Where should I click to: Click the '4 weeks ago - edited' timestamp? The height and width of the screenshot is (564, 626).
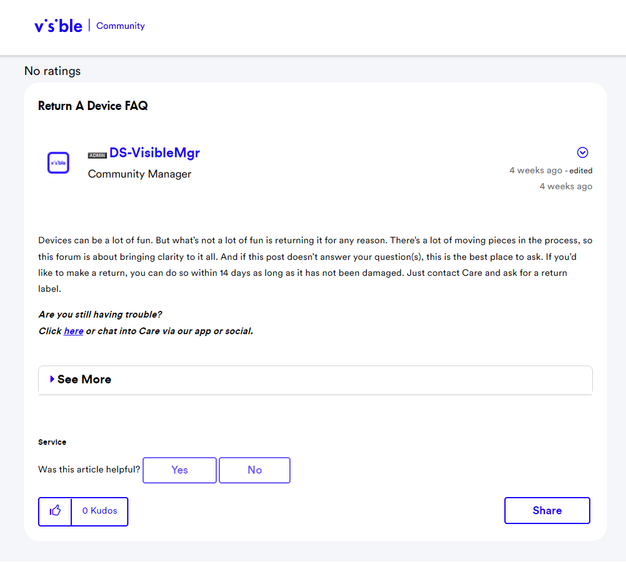(x=550, y=171)
